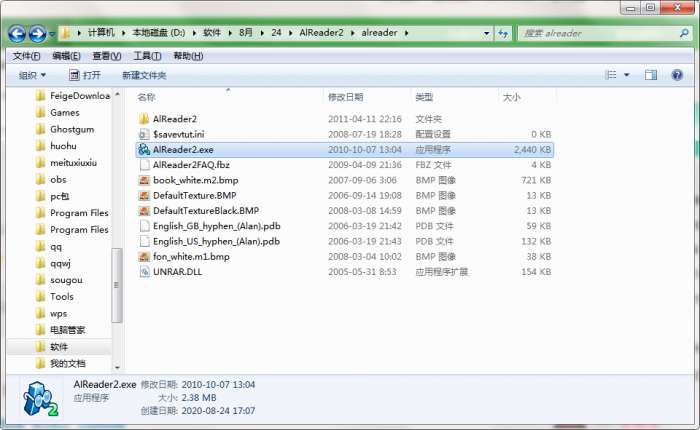
Task: Click the 打开 toolbar button
Action: point(85,75)
